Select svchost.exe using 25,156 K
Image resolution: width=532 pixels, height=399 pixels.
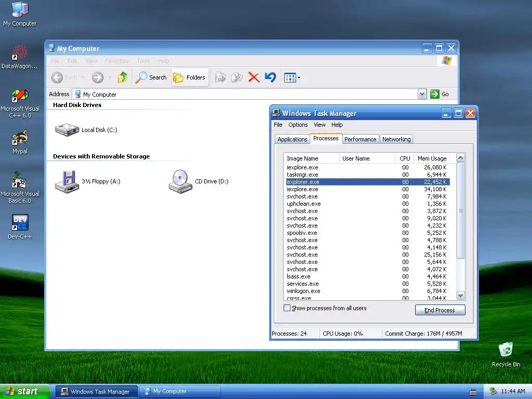[x=367, y=255]
